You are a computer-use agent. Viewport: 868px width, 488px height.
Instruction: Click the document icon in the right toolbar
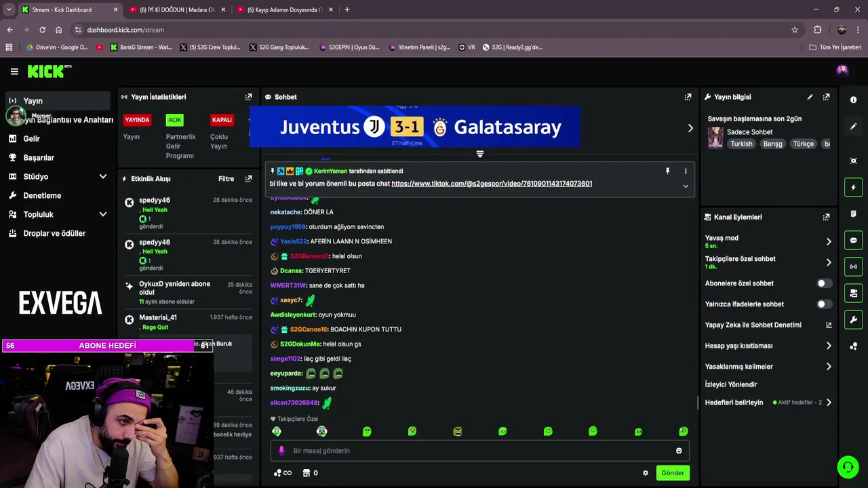tap(853, 213)
